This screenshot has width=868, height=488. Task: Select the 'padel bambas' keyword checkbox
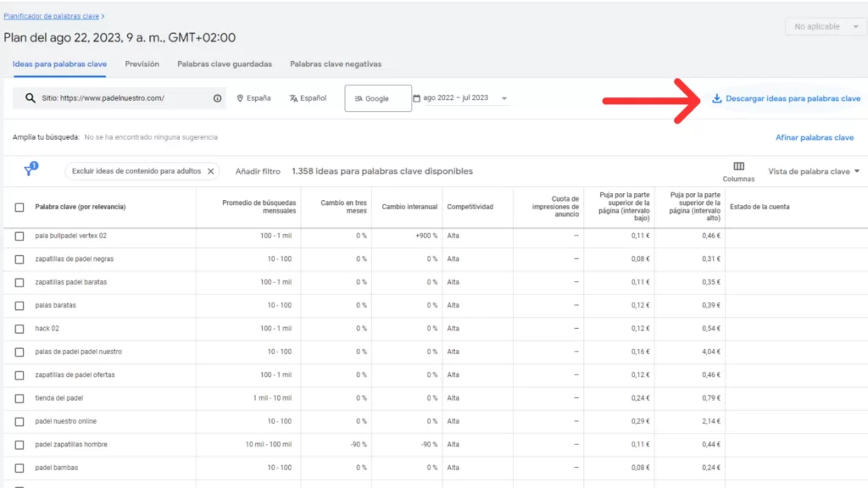(19, 468)
